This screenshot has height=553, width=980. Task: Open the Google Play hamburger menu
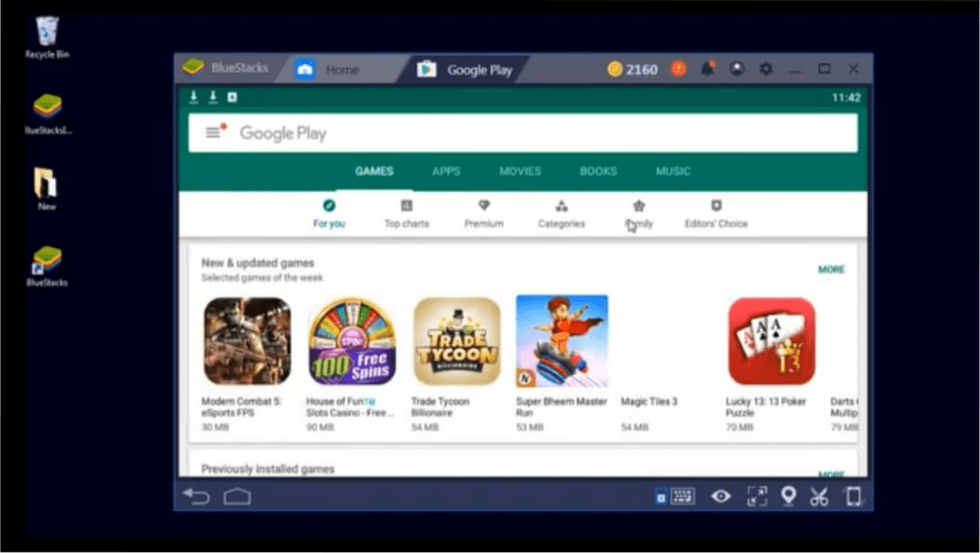tap(213, 132)
